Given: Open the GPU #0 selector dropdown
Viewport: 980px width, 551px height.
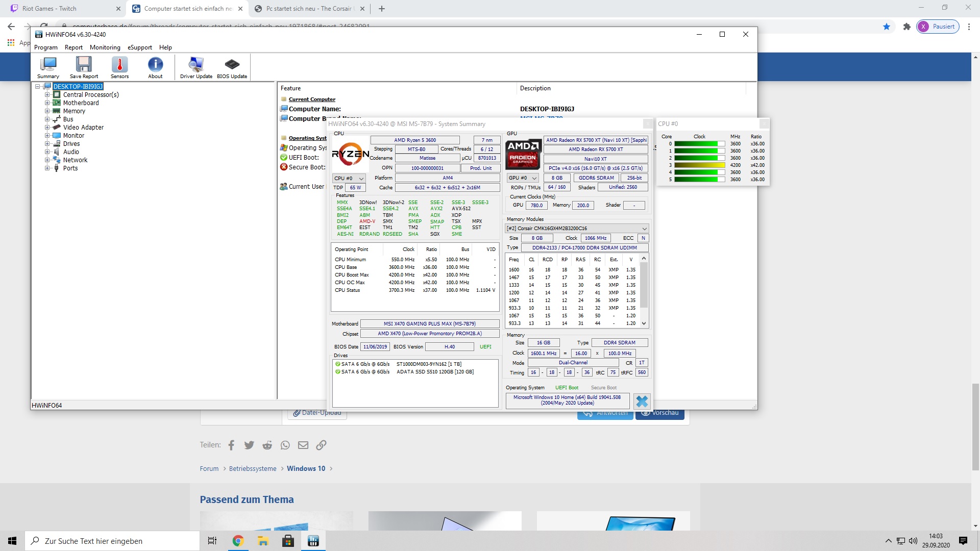Looking at the screenshot, I should click(x=523, y=178).
